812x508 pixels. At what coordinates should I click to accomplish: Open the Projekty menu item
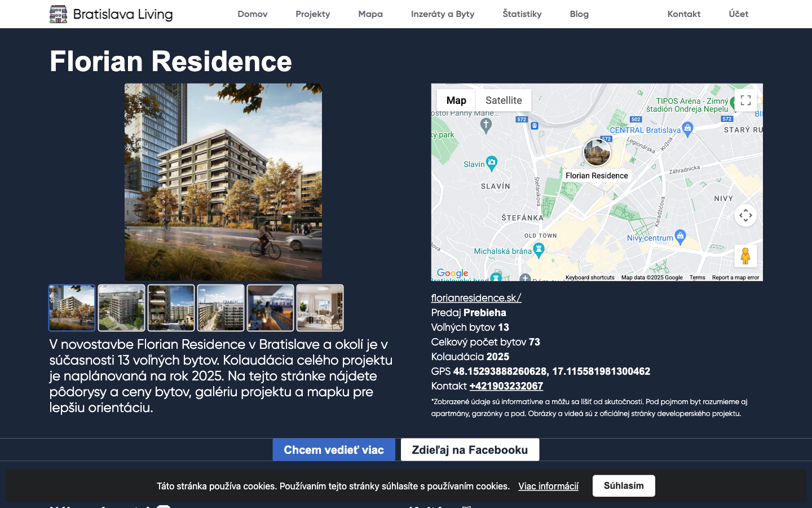(x=312, y=14)
